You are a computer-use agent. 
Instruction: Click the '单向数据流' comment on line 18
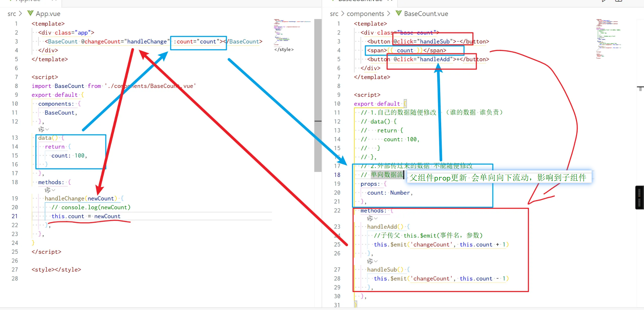pyautogui.click(x=387, y=175)
